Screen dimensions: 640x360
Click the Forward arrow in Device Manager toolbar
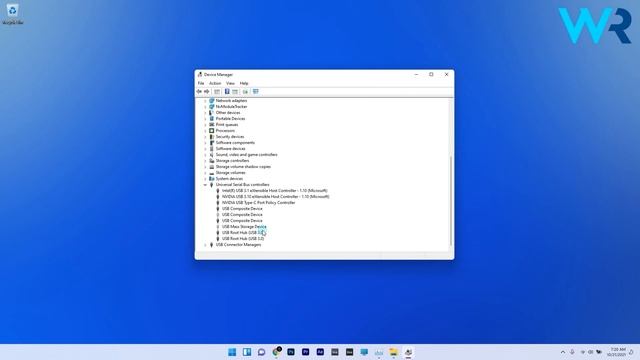pyautogui.click(x=207, y=91)
